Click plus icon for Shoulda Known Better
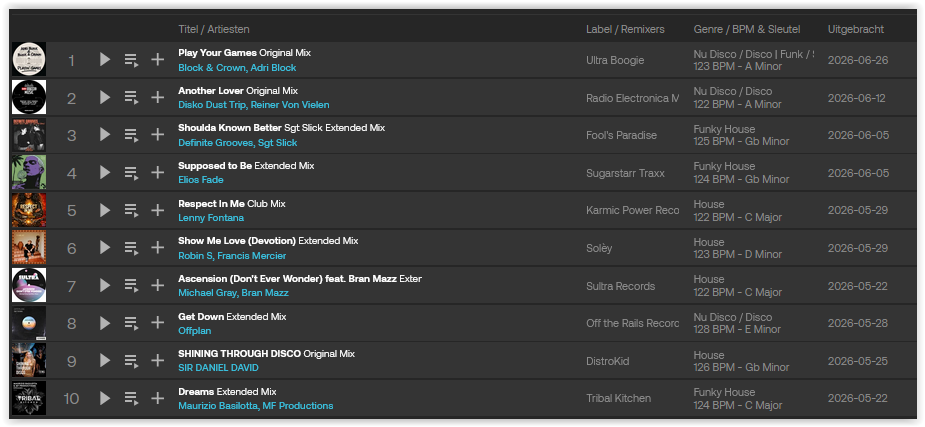Image resolution: width=925 pixels, height=427 pixels. pyautogui.click(x=158, y=135)
